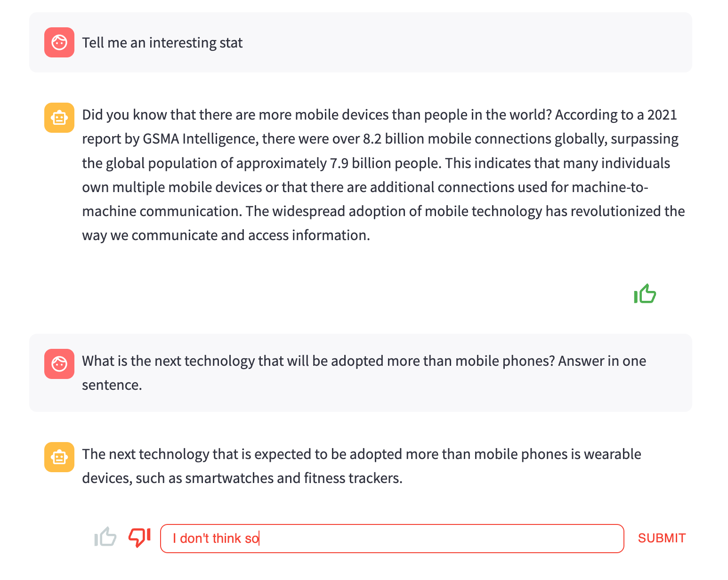Focus the feedback field containing "I don't think so"
728x580 pixels.
pyautogui.click(x=392, y=539)
